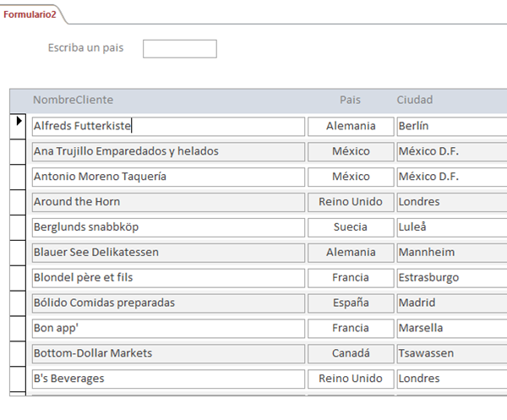The height and width of the screenshot is (420, 507).
Task: Click the España country field
Action: [x=351, y=303]
